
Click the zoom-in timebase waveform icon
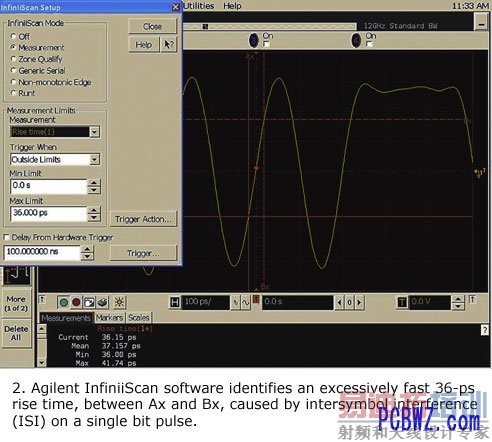pyautogui.click(x=235, y=303)
